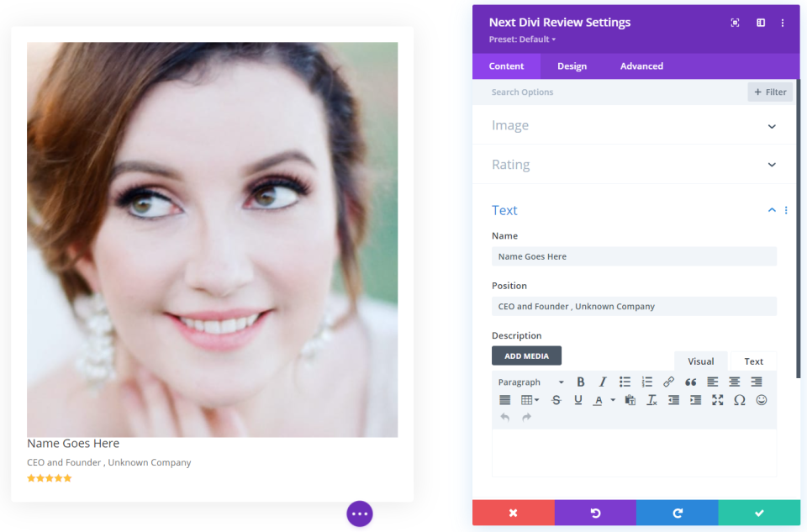Snap settings panel to sidebar icon
This screenshot has width=807, height=532.
[x=761, y=23]
